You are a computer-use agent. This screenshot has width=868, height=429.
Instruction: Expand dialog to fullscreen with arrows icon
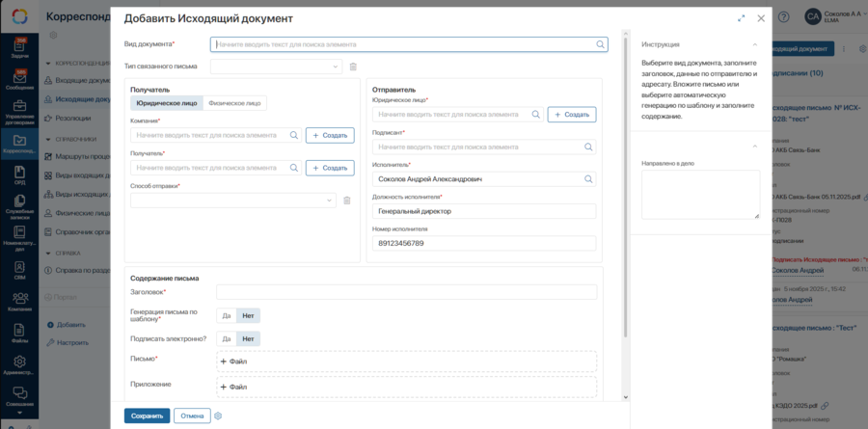(x=741, y=18)
